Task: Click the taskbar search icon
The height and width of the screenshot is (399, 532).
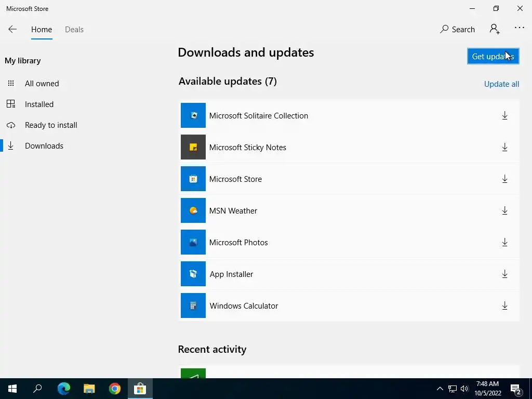Action: (37, 389)
